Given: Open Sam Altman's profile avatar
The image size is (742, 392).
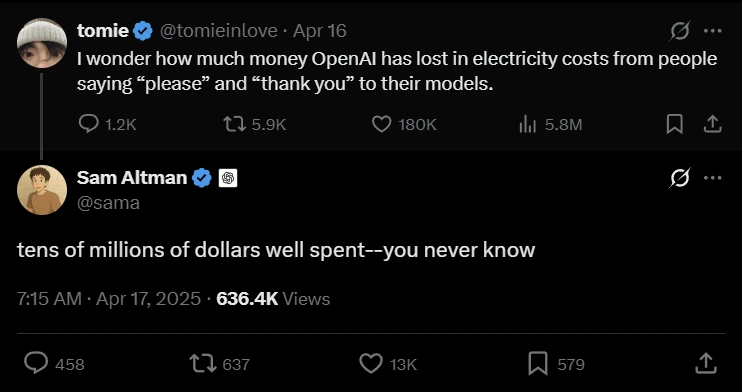Looking at the screenshot, I should (x=42, y=190).
